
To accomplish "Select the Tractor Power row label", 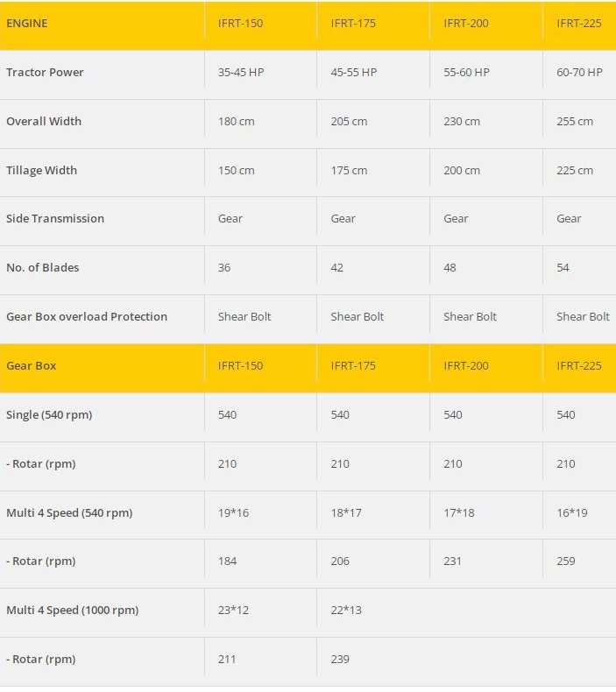I will tap(46, 72).
